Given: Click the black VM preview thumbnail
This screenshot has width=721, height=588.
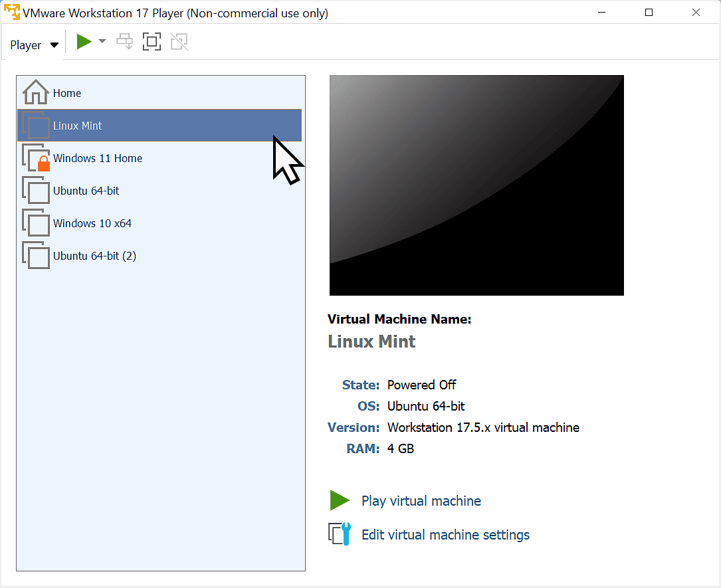Looking at the screenshot, I should click(x=476, y=185).
